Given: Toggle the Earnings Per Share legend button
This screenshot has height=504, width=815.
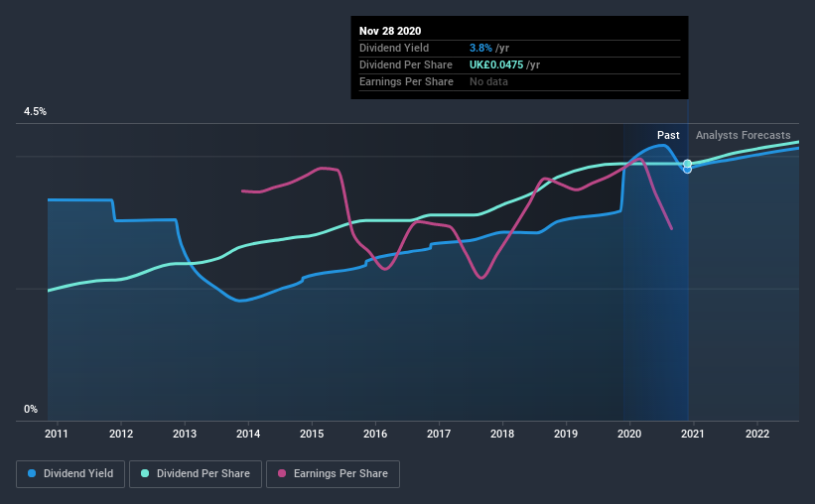Looking at the screenshot, I should tap(333, 474).
